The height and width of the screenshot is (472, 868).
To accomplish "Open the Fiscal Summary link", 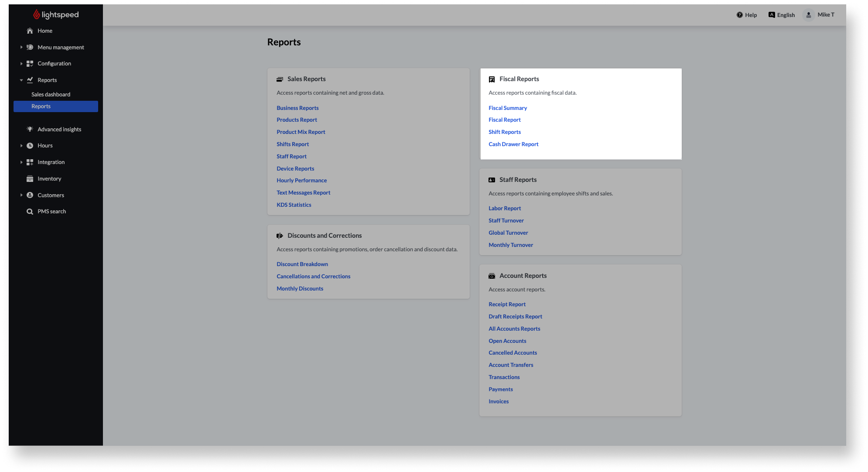I will click(x=508, y=108).
